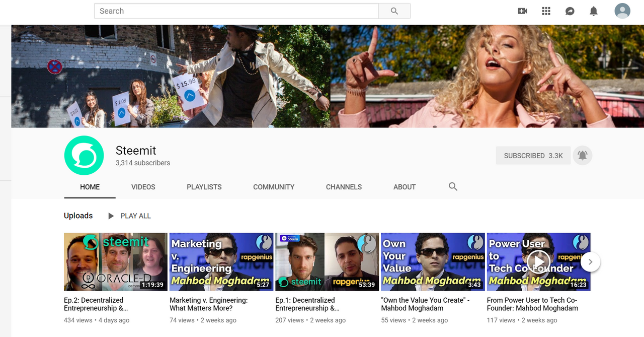Click the 53:39 duration badge
Screen dimensions: 644x337
tap(366, 285)
